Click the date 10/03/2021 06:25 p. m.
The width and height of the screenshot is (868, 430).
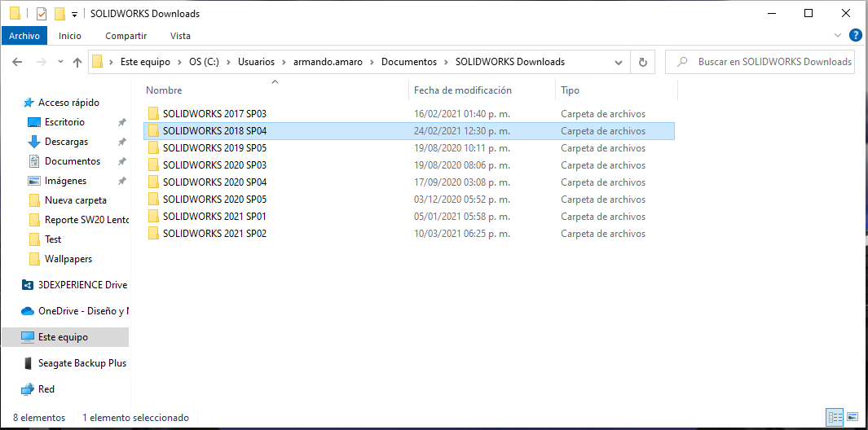(x=461, y=234)
